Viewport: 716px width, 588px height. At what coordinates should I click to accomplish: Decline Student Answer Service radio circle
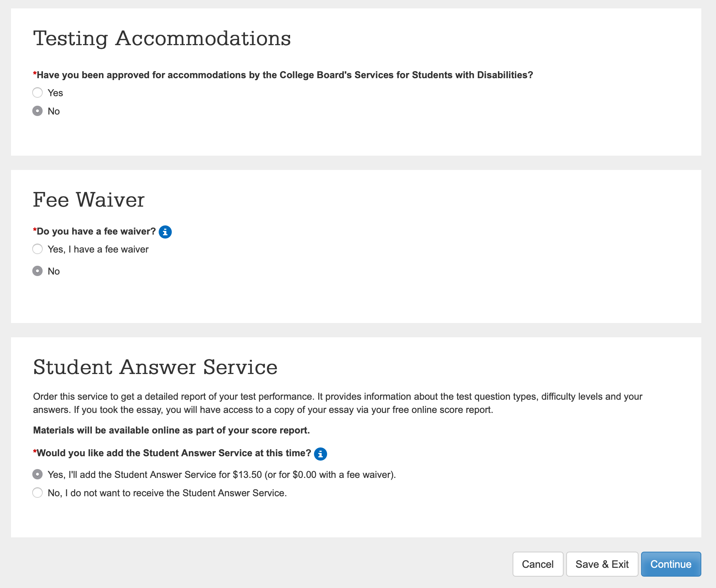click(37, 493)
